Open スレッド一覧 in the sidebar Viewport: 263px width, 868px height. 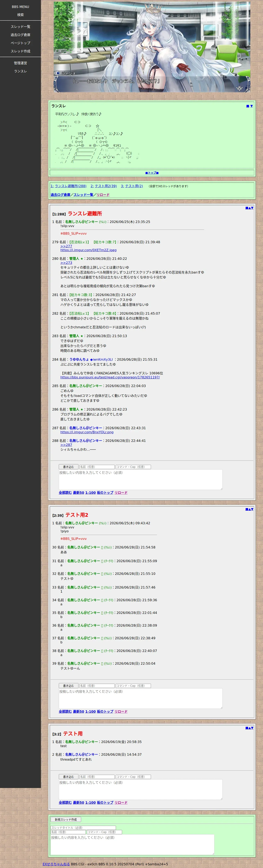point(20,27)
